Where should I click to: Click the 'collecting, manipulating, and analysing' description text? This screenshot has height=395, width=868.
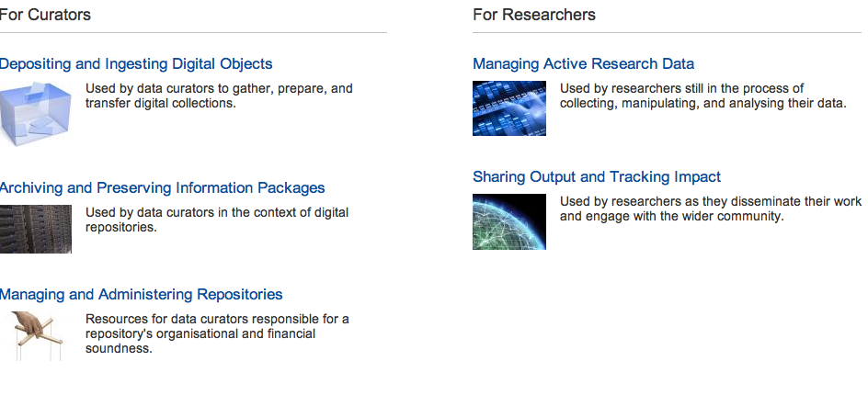[703, 96]
